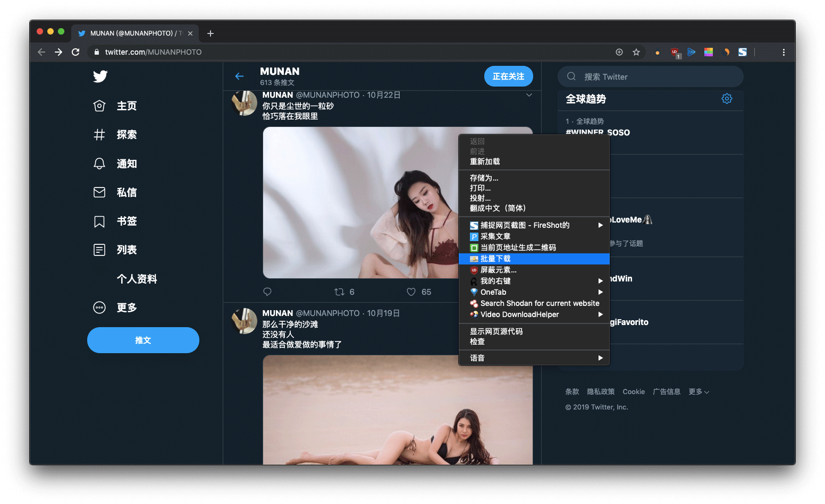Select 投射... in the context menu

[534, 198]
